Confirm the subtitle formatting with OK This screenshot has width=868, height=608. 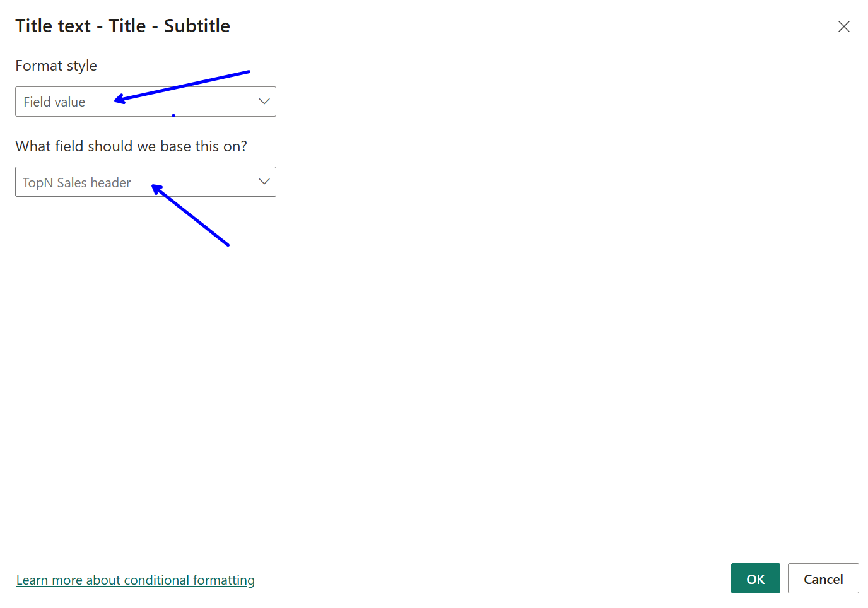(x=755, y=579)
